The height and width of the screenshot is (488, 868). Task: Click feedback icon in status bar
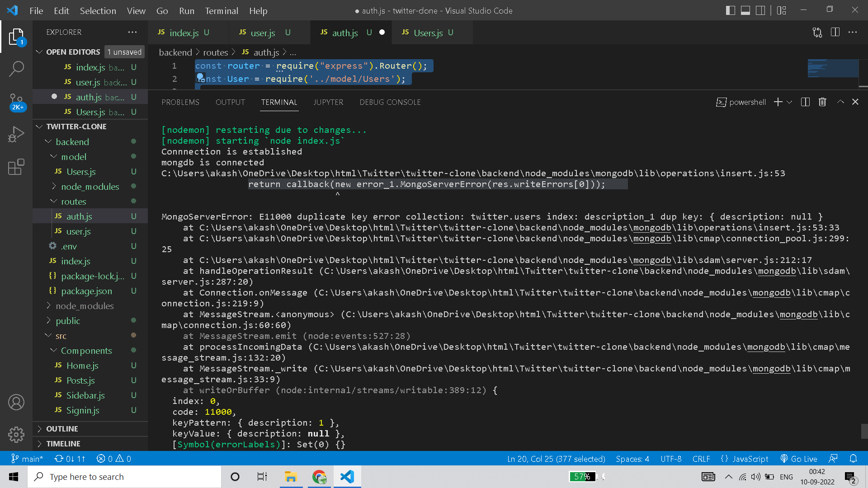(833, 459)
